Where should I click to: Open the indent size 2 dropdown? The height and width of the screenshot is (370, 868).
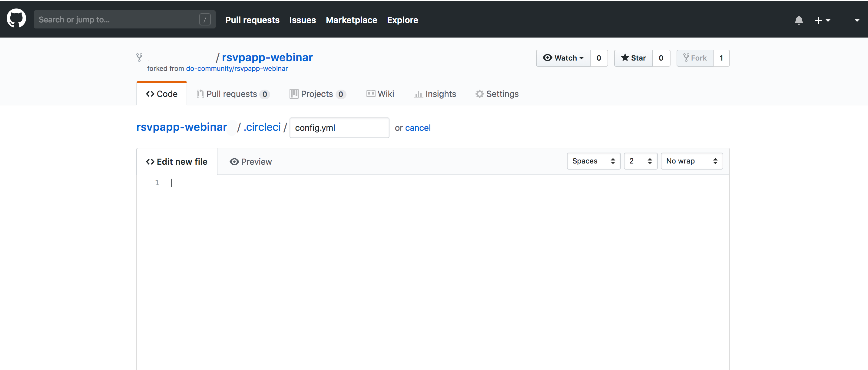[x=640, y=161]
